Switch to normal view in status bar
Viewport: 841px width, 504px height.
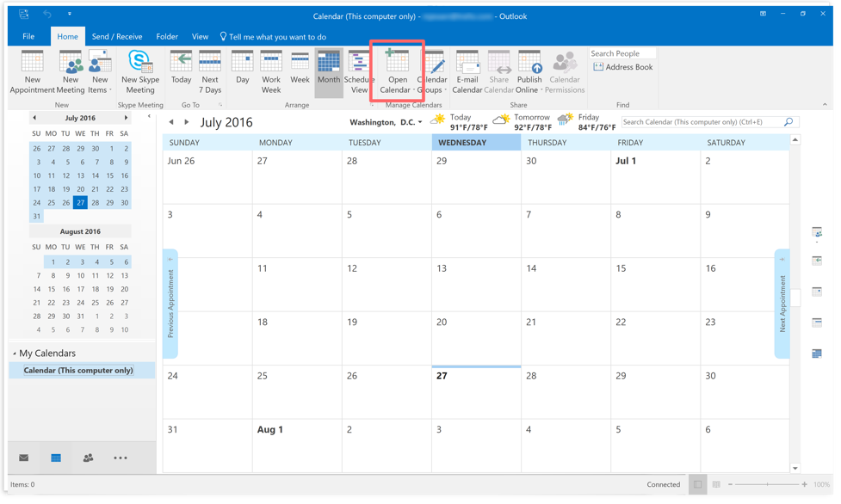point(697,485)
